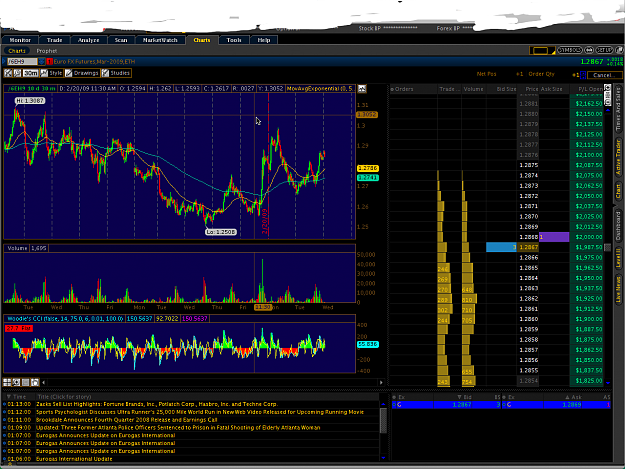
Task: Click the red alert icon beside Euro FX Futures
Action: click(49, 62)
